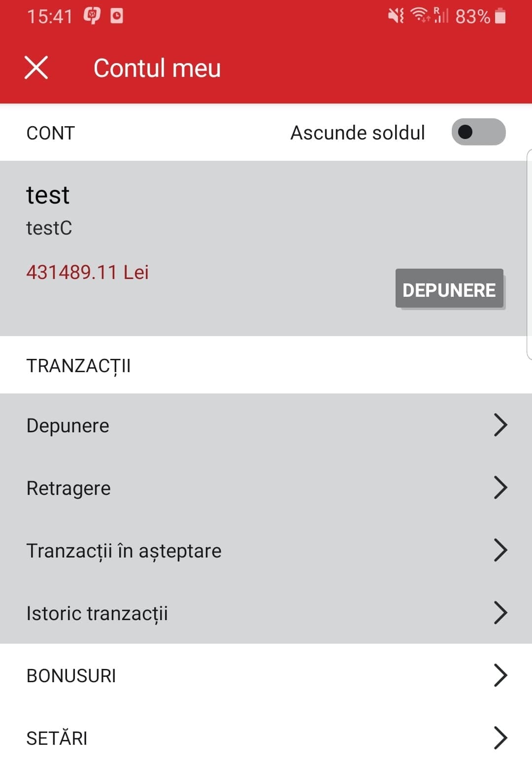Screen dimensions: 532x767
Task: Expand Tranzacții în așteptare via its chevron
Action: point(500,550)
